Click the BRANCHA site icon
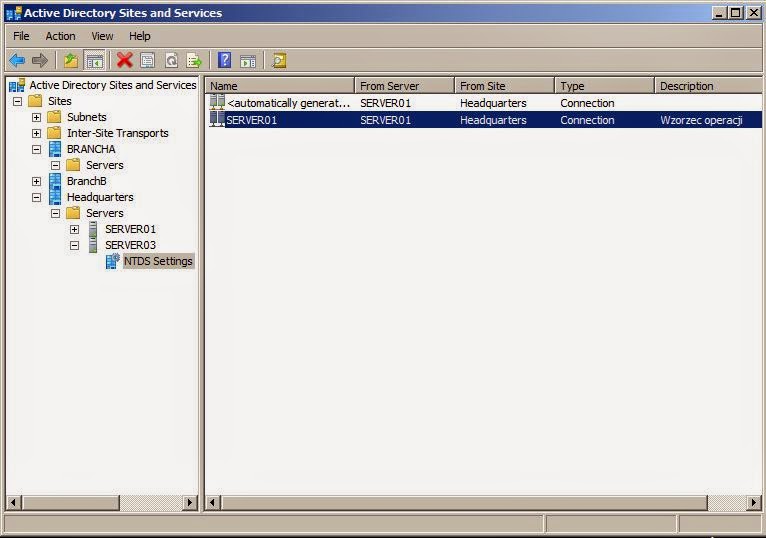 pyautogui.click(x=55, y=149)
